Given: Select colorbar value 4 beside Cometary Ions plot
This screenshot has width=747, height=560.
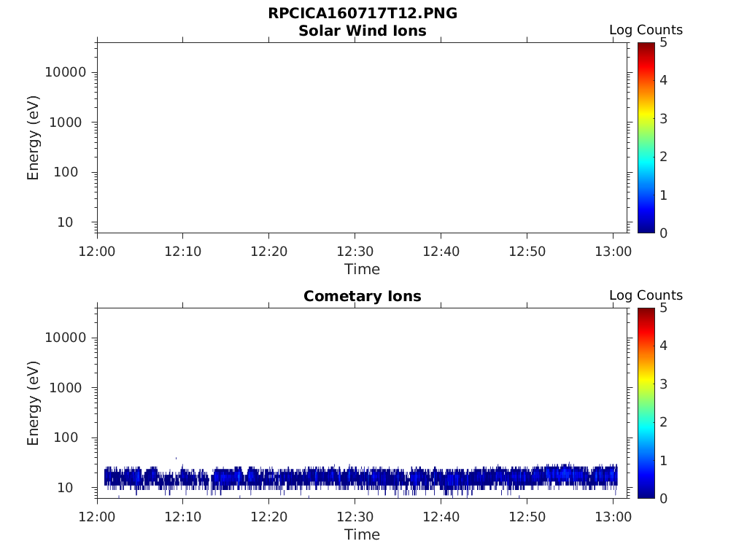Looking at the screenshot, I should 664,346.
